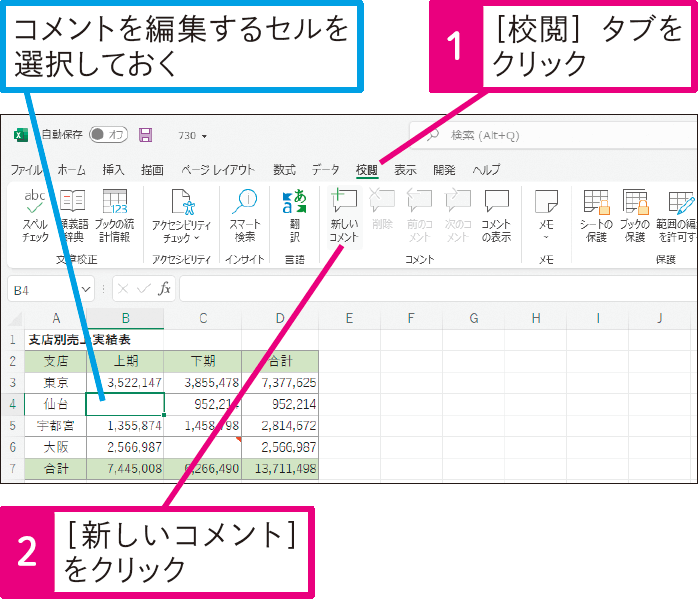
Task: Select row 4 header
Action: [x=12, y=404]
